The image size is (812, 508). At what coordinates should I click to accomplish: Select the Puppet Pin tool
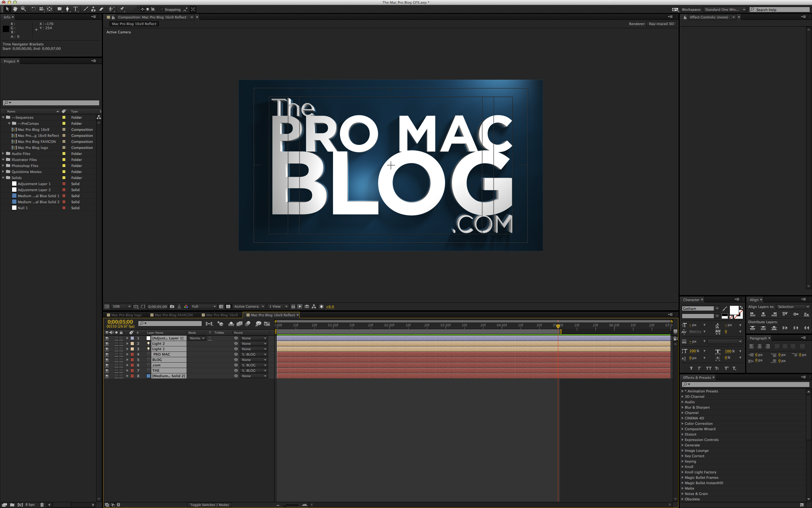coord(122,9)
